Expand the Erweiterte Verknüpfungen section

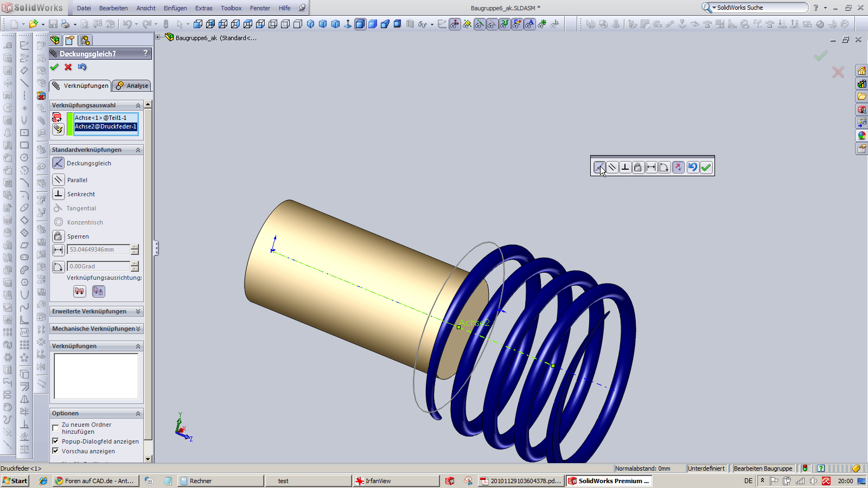[x=138, y=311]
